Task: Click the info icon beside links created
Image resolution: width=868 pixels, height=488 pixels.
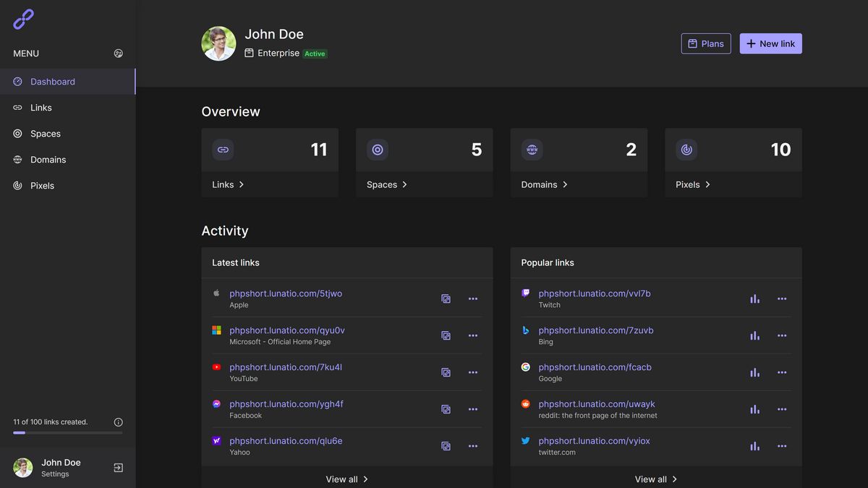Action: point(119,422)
